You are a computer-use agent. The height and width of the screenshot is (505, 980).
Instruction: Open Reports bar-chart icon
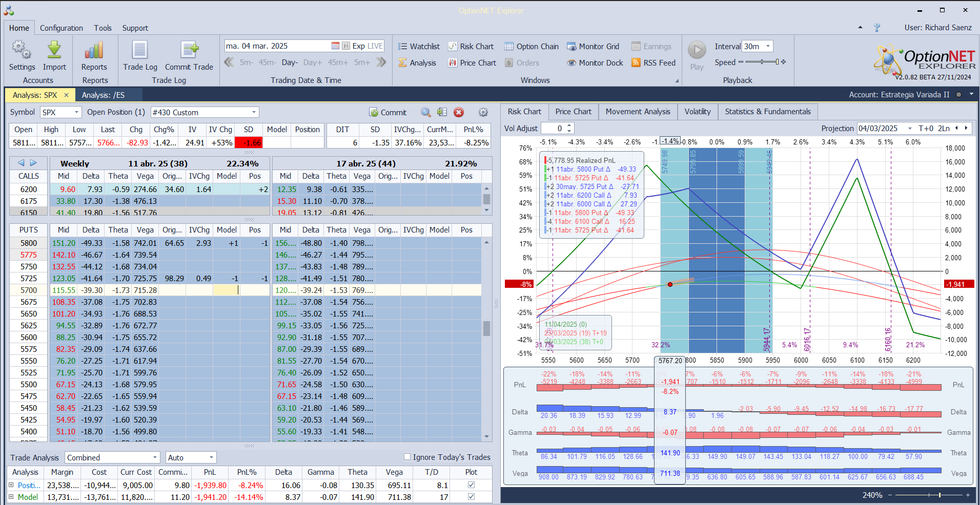(x=94, y=50)
